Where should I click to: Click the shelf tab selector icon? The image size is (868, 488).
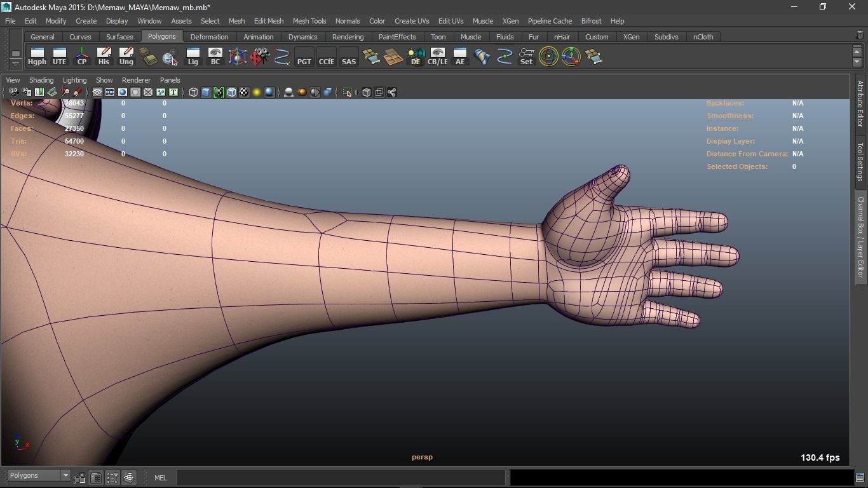(x=16, y=53)
